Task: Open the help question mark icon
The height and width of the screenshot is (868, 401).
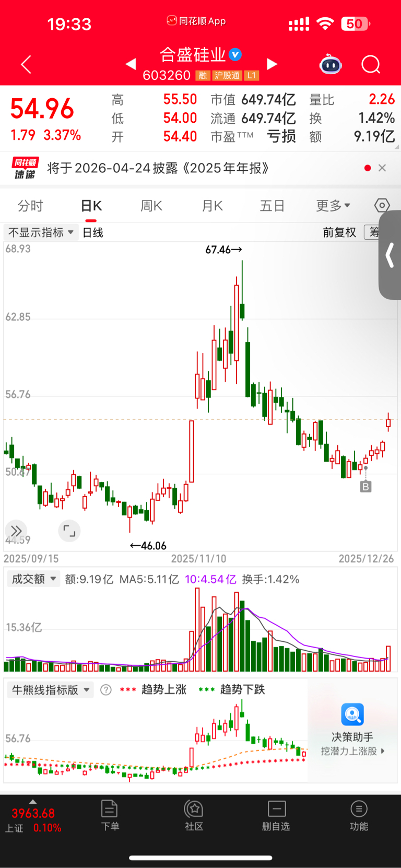Action: click(106, 690)
